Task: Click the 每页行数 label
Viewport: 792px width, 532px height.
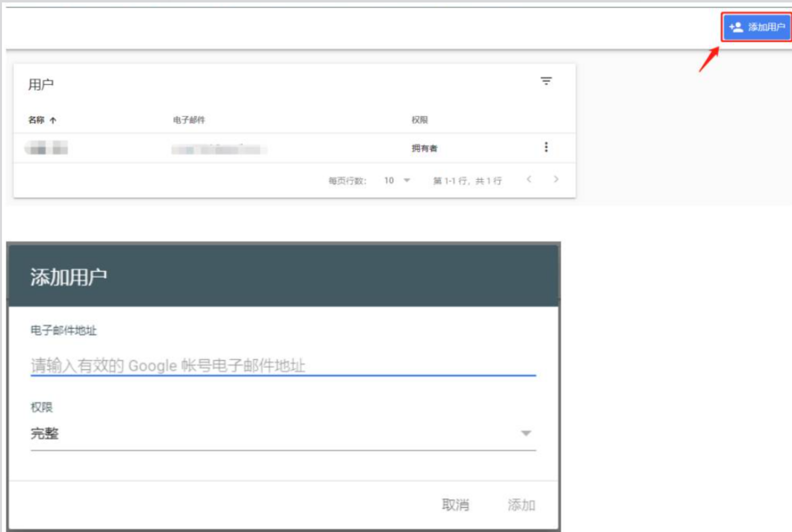Action: point(348,181)
